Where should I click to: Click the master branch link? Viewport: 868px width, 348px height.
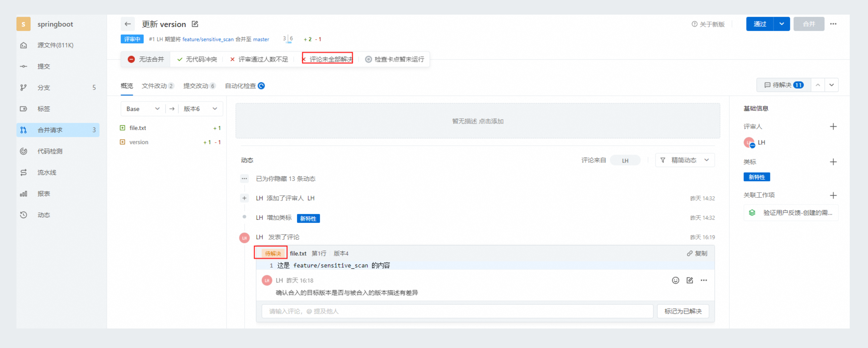coord(261,39)
